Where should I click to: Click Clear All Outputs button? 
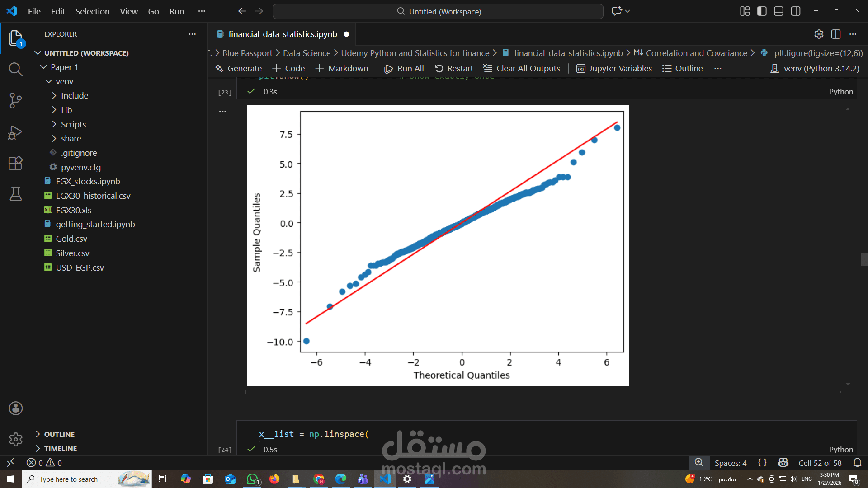(x=522, y=69)
